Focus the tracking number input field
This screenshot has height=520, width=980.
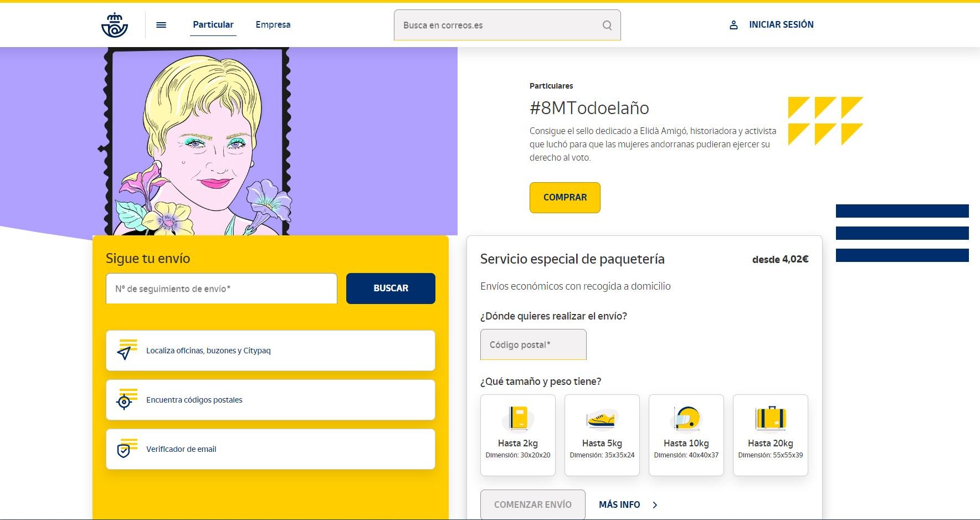tap(221, 289)
